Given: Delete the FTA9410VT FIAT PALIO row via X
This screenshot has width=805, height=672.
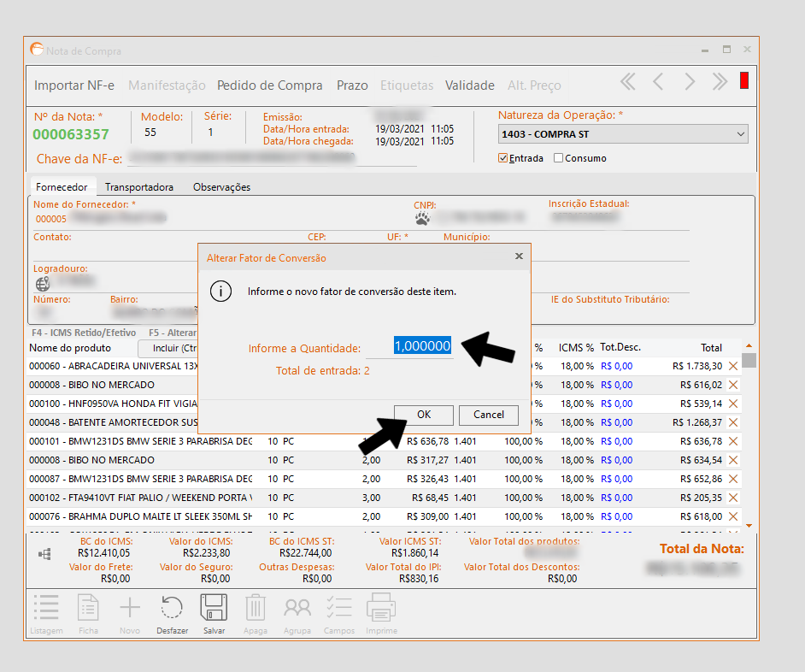Looking at the screenshot, I should click(733, 498).
